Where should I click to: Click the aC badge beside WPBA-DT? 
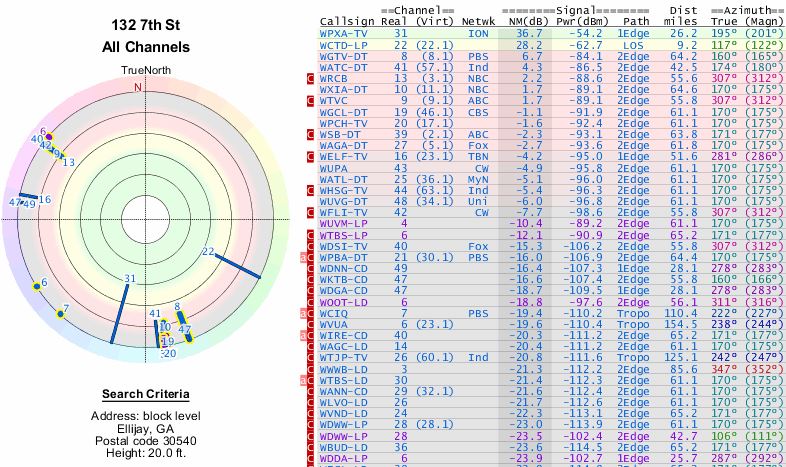coord(309,257)
